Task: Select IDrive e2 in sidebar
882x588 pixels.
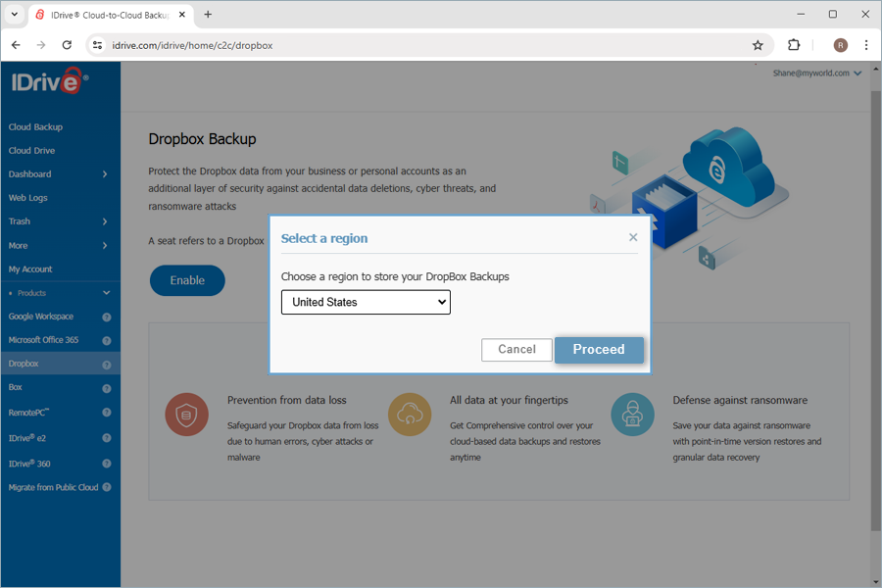Action: click(27, 438)
